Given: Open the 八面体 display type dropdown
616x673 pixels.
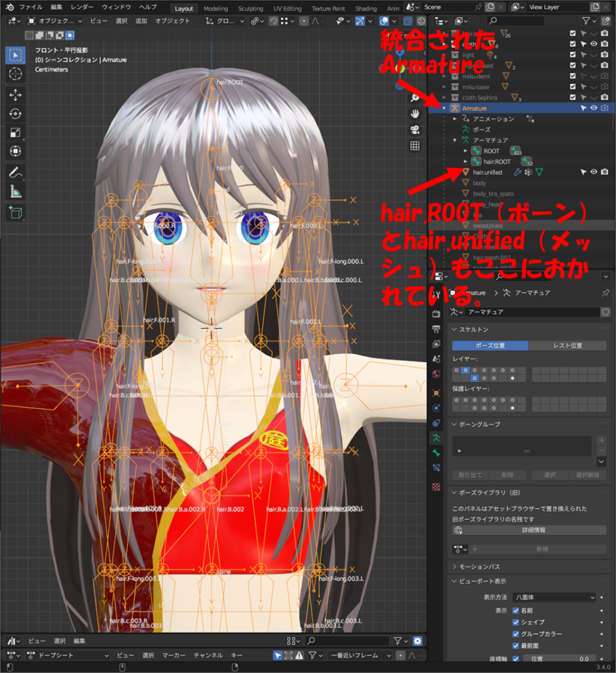Looking at the screenshot, I should click(555, 597).
